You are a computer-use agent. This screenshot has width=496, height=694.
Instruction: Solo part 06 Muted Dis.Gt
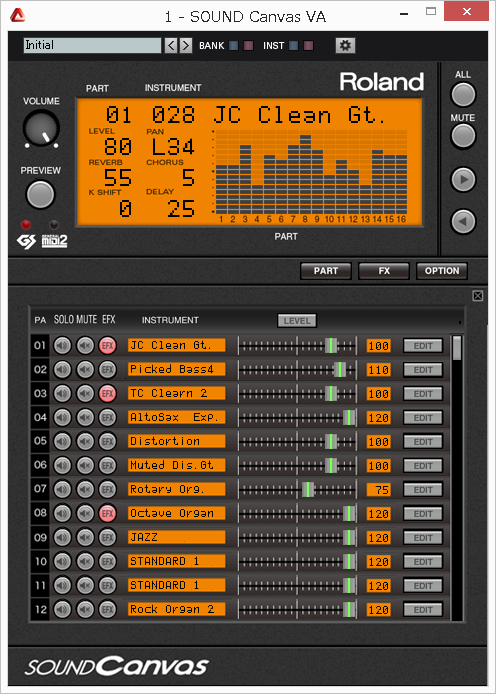coord(62,465)
